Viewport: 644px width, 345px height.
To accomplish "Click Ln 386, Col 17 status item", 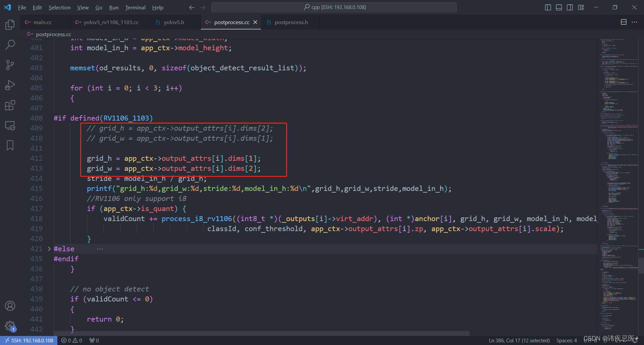I will [x=519, y=340].
